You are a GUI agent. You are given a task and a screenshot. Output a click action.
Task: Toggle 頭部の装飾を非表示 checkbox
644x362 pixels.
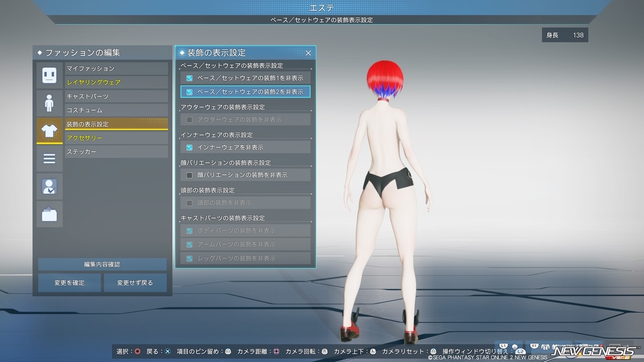[189, 203]
